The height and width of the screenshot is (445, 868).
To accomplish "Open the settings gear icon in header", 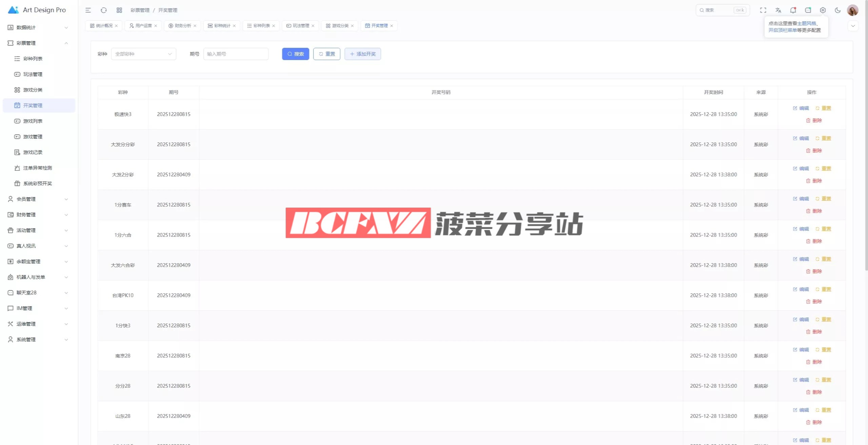I will pos(823,10).
